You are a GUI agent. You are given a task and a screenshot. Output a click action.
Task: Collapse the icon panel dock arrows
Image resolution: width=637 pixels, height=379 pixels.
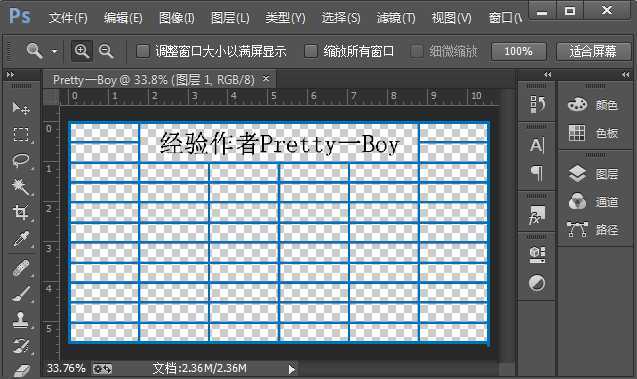coord(548,75)
